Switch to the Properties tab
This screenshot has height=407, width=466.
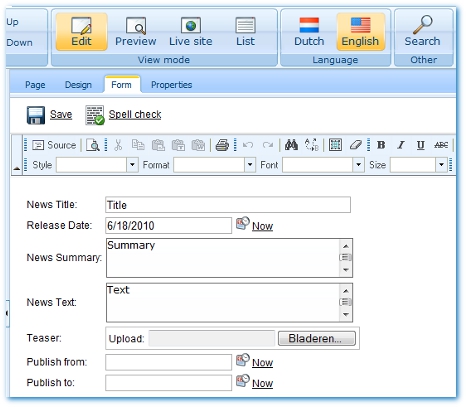pos(171,85)
